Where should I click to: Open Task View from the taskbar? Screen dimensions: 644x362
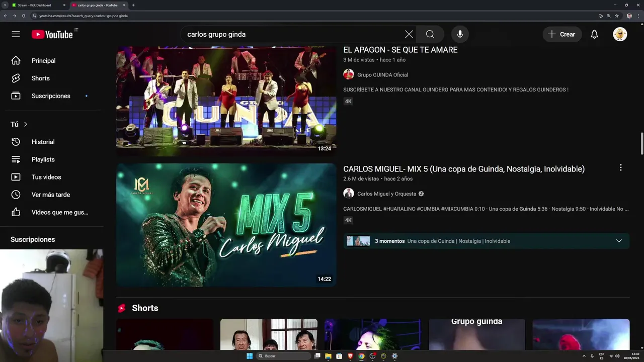click(317, 356)
